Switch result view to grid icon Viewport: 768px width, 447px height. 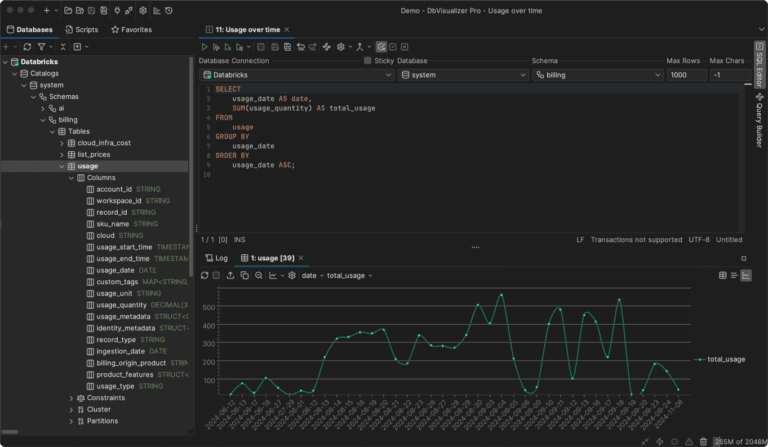(722, 276)
